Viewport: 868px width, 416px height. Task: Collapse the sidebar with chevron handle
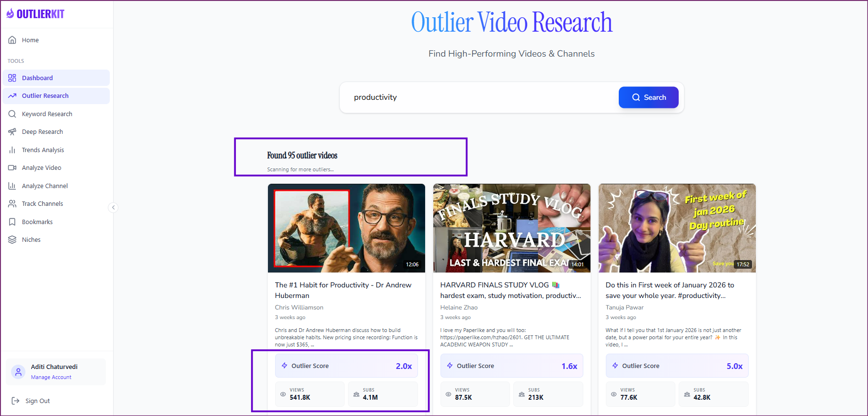click(113, 208)
